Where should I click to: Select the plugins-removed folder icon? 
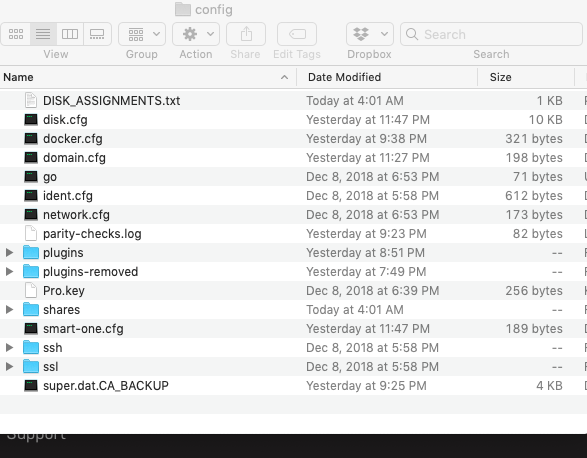point(31,272)
